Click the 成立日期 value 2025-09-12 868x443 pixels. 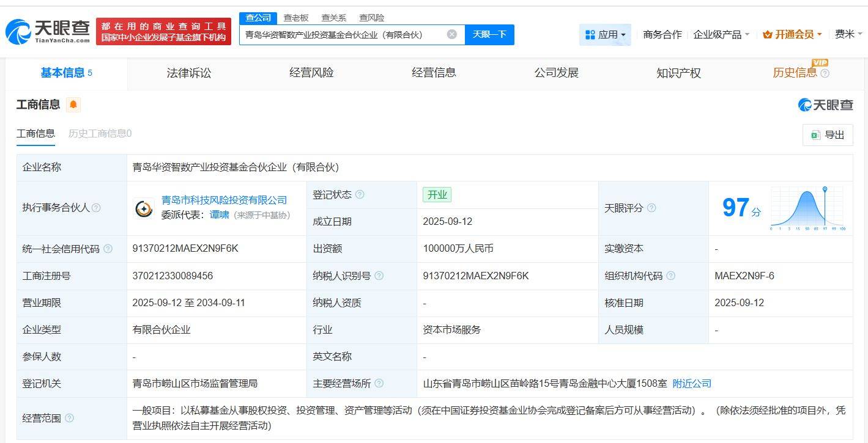[448, 221]
